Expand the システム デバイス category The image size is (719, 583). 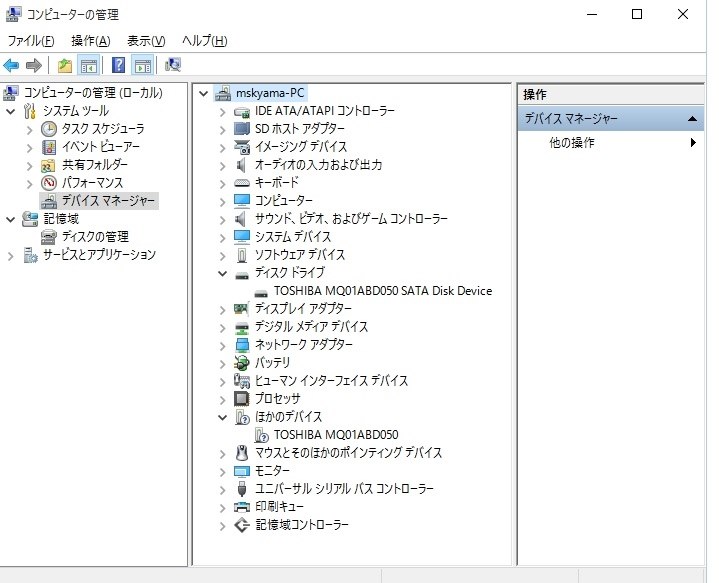(222, 238)
